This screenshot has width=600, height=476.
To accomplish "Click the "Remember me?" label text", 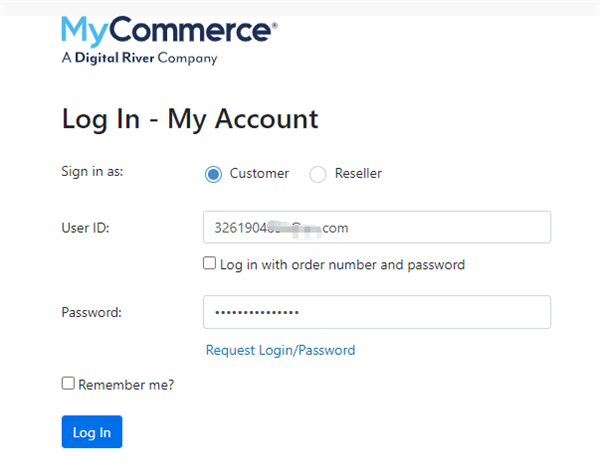I will [x=126, y=384].
